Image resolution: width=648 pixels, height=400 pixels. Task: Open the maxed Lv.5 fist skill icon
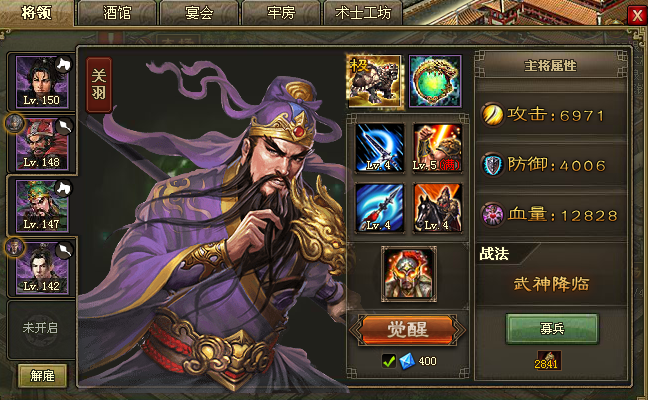438,148
